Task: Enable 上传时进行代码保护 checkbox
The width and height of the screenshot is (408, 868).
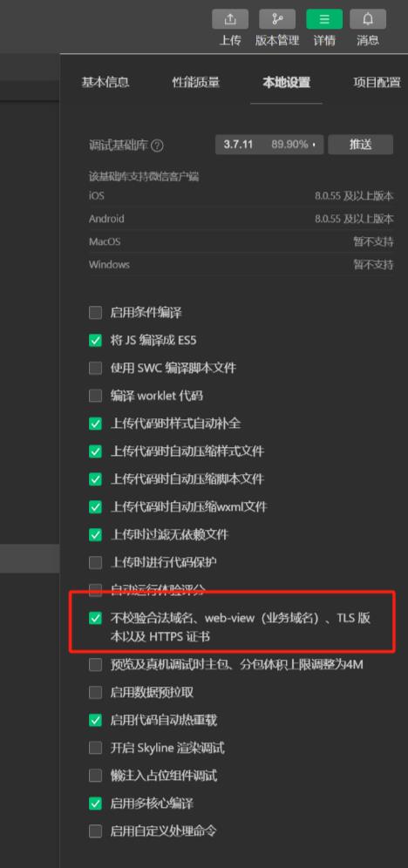Action: pos(96,562)
